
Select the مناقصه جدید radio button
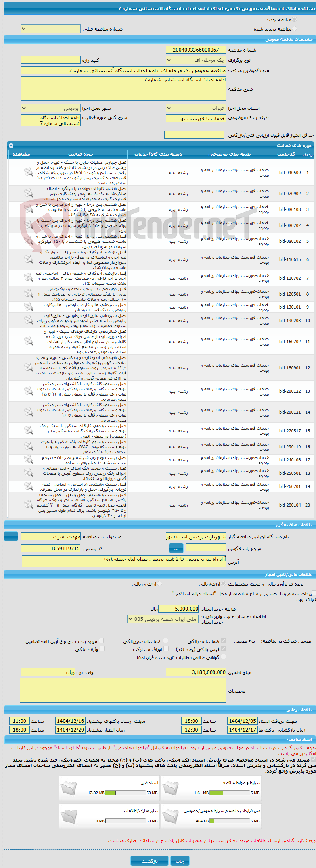(294, 19)
